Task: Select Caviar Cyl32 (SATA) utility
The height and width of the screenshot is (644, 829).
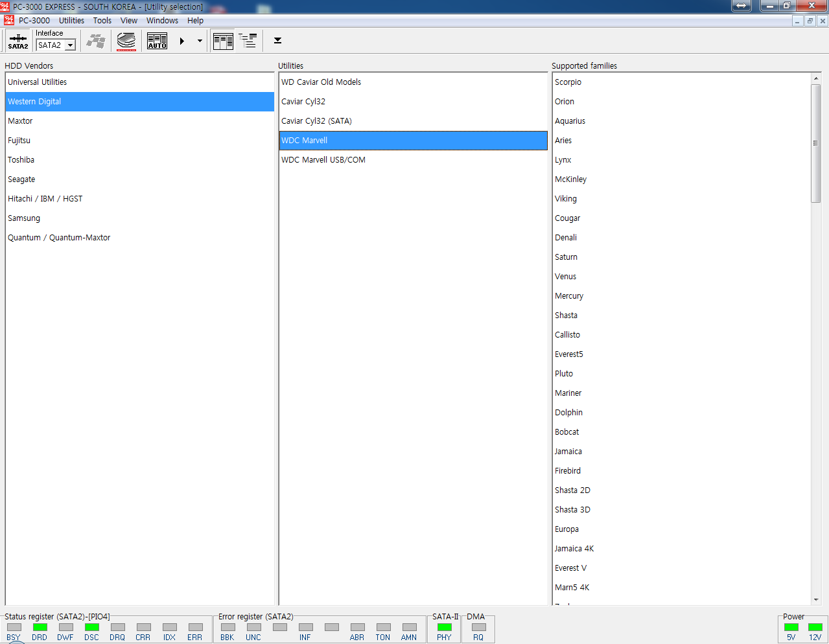Action: (414, 121)
